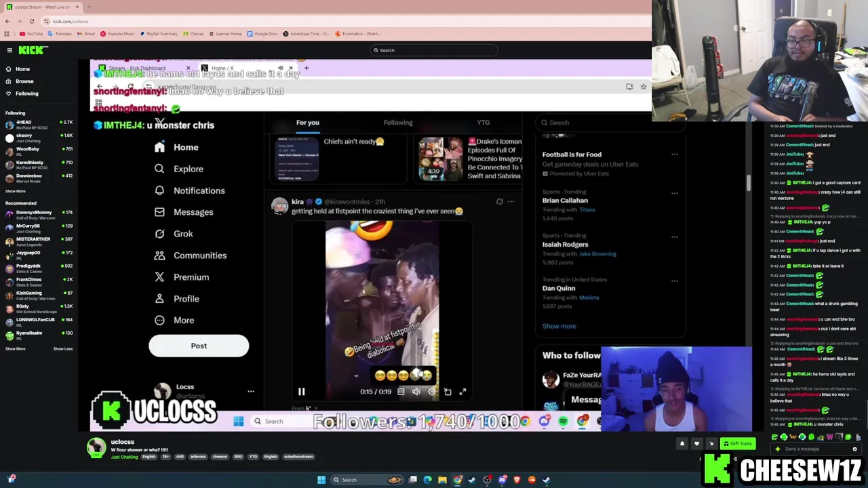Open account menu dots beside Locss
The height and width of the screenshot is (488, 868).
click(251, 391)
